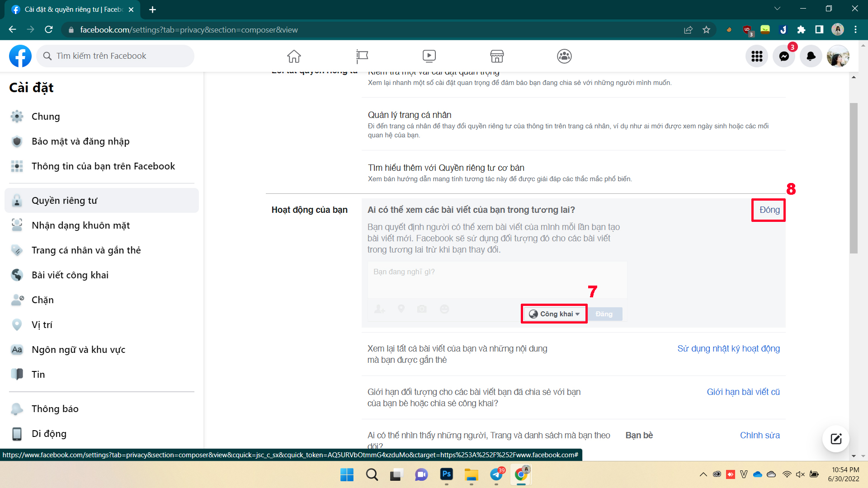Viewport: 868px width, 488px height.
Task: Open the Facebook menu grid icon
Action: point(757,56)
